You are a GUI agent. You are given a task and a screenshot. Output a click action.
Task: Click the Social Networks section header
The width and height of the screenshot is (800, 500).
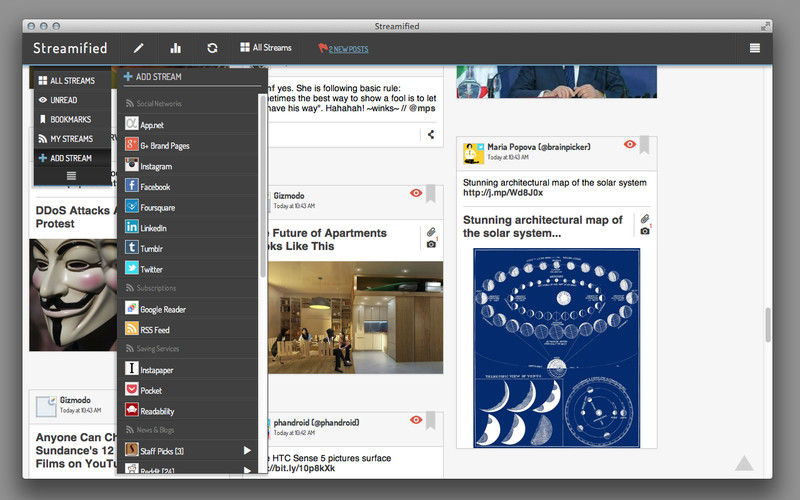[x=154, y=104]
